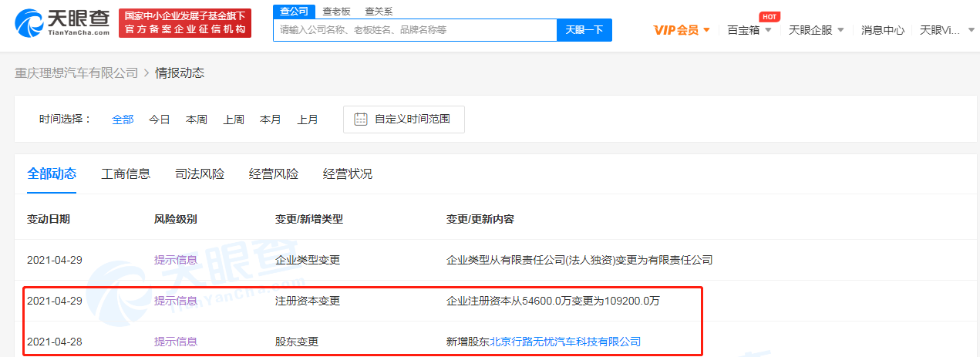
Task: Filter time by 今日
Action: pos(160,120)
